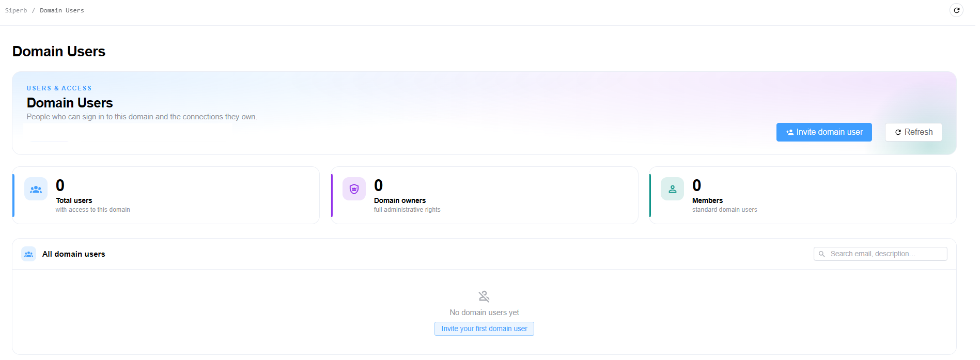Click the USERS & ACCESS label
The image size is (980, 360).
pyautogui.click(x=59, y=88)
